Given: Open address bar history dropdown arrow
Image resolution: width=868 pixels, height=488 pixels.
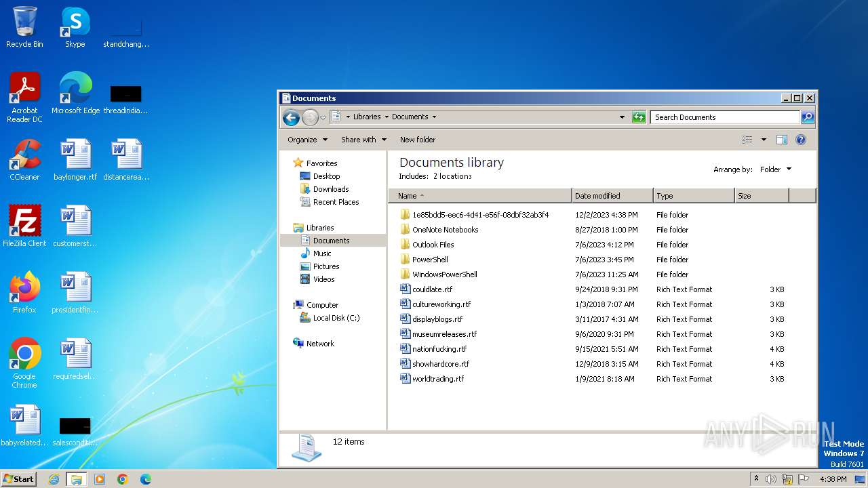Looking at the screenshot, I should [x=622, y=117].
